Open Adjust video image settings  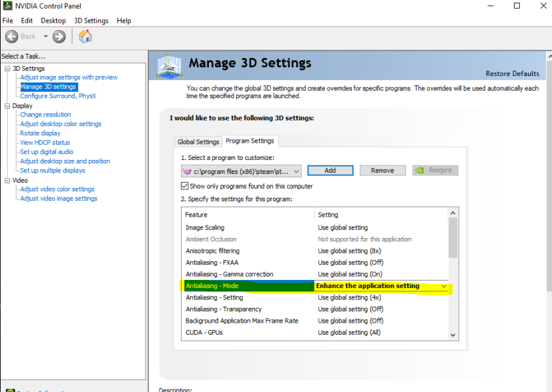pyautogui.click(x=59, y=199)
